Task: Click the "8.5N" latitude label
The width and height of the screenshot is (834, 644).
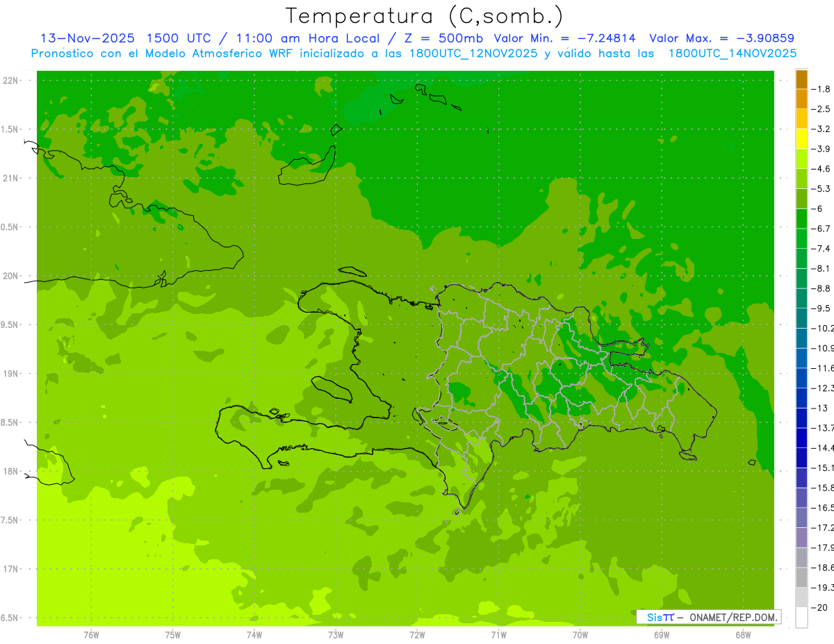Action: (x=10, y=422)
